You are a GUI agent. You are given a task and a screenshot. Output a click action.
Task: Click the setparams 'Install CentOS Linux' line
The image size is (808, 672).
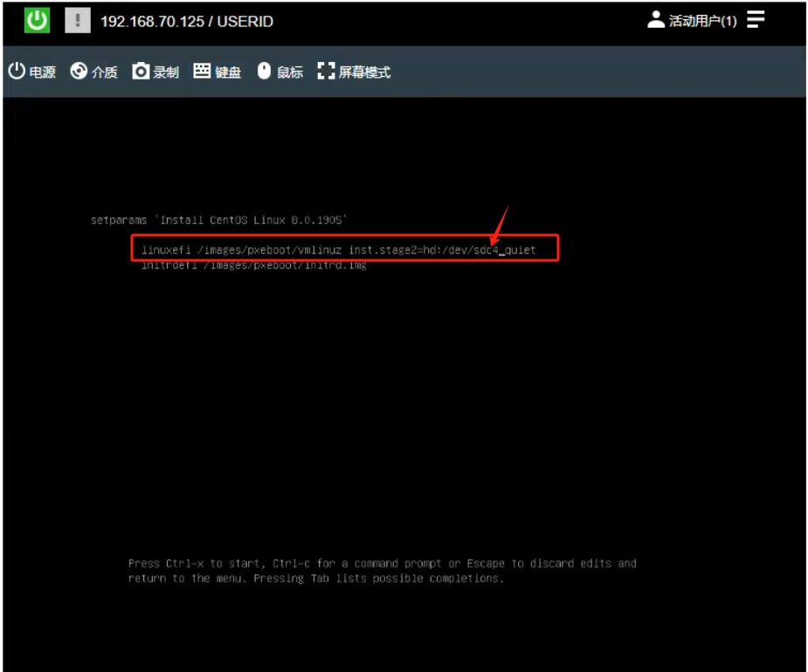pos(219,220)
